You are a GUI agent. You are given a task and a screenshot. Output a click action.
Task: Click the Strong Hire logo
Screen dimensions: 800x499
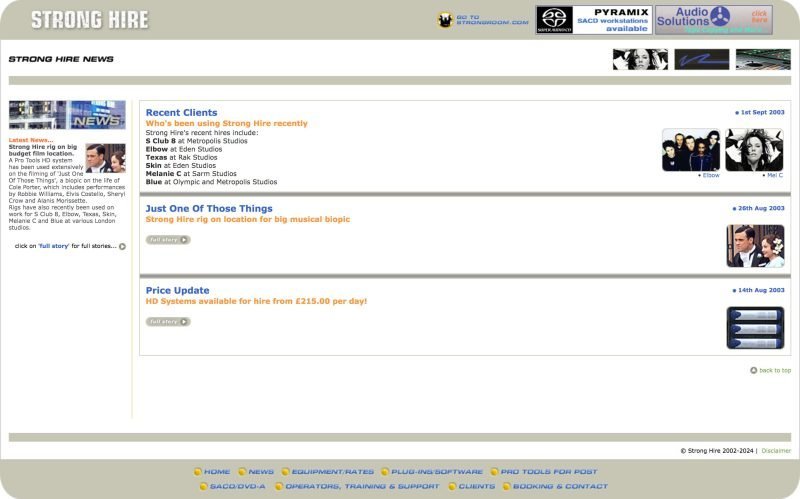[x=89, y=20]
